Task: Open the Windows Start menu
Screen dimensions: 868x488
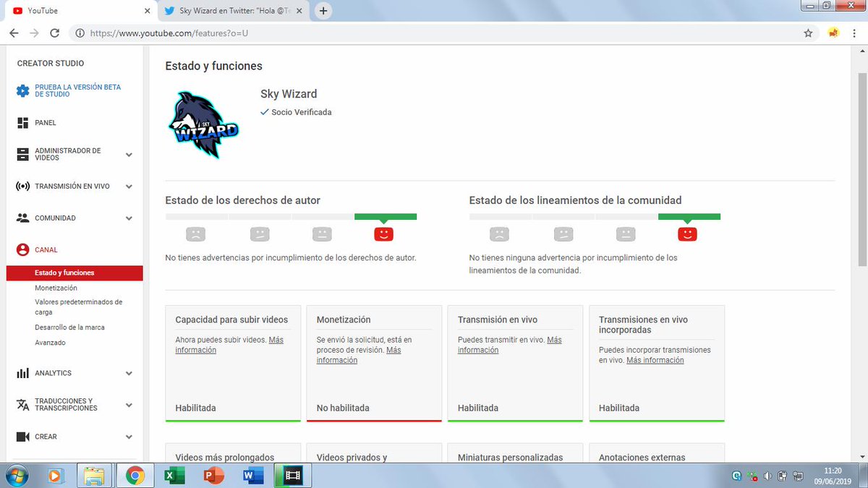Action: 16,476
